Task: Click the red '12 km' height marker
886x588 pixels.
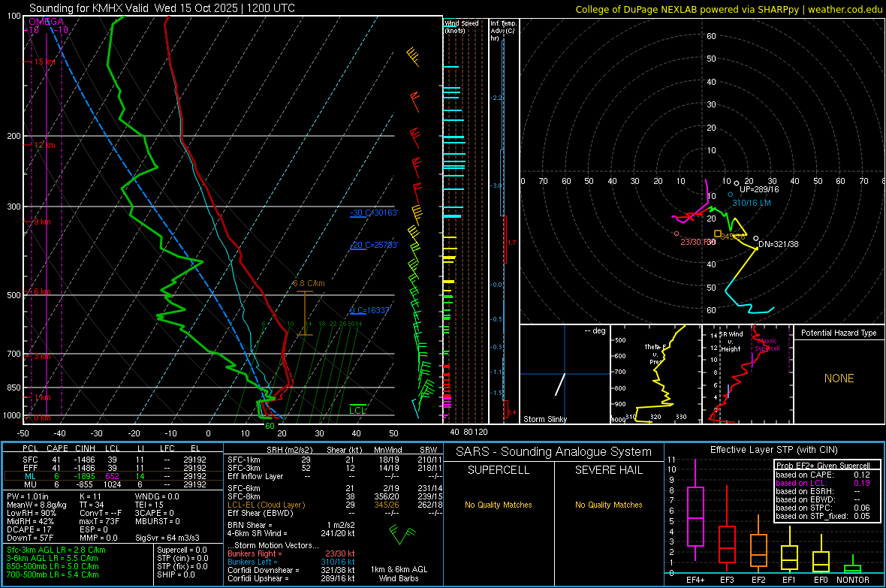Action: click(44, 145)
